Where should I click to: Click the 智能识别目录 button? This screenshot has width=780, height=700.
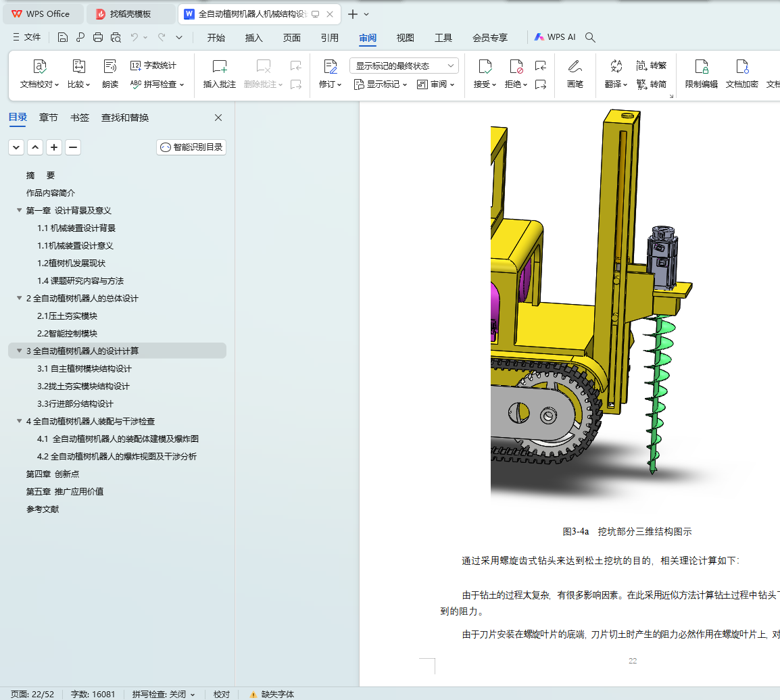coord(191,147)
